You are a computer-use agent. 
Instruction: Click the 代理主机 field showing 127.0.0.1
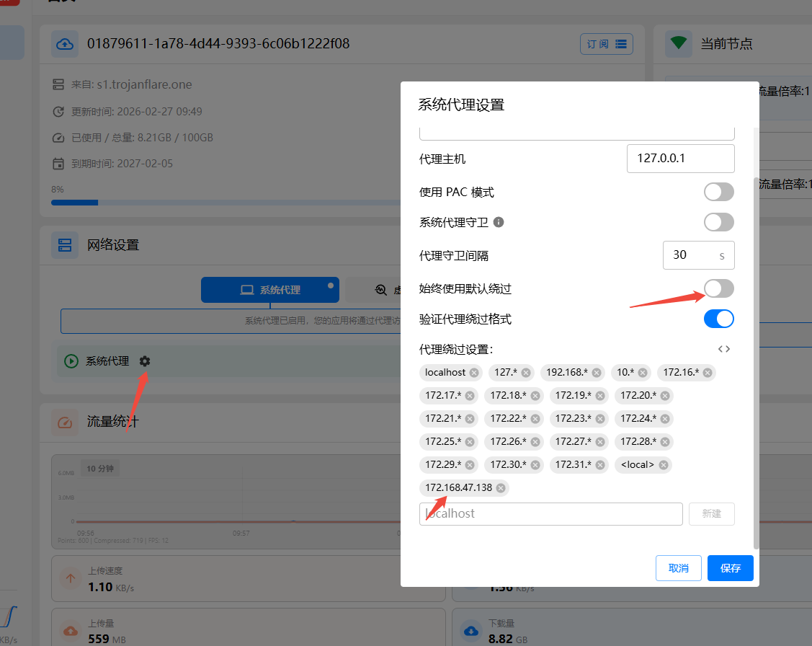point(680,159)
